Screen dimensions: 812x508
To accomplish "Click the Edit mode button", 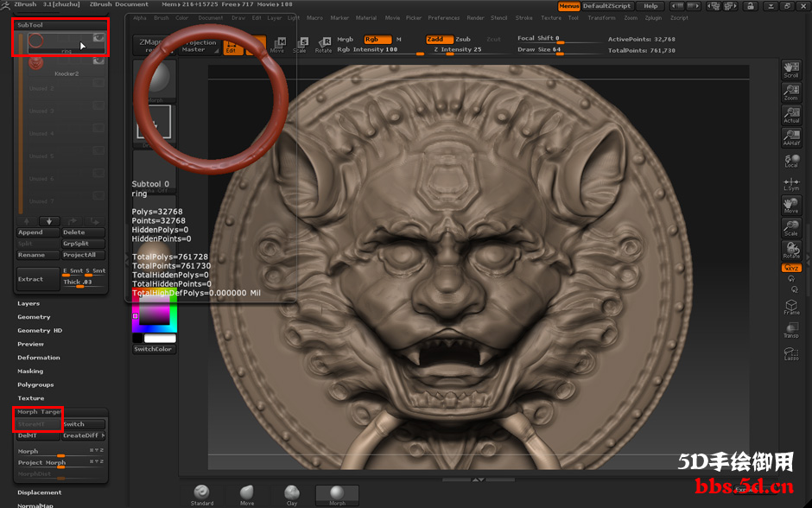I will 232,45.
